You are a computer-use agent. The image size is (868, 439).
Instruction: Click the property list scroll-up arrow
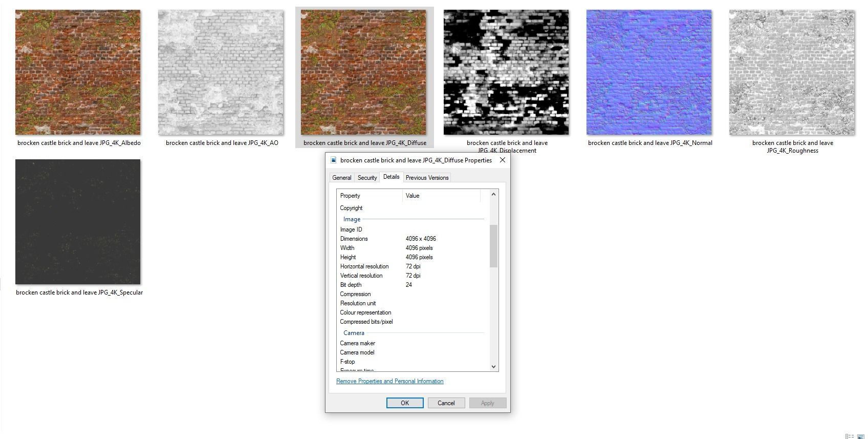(x=493, y=194)
